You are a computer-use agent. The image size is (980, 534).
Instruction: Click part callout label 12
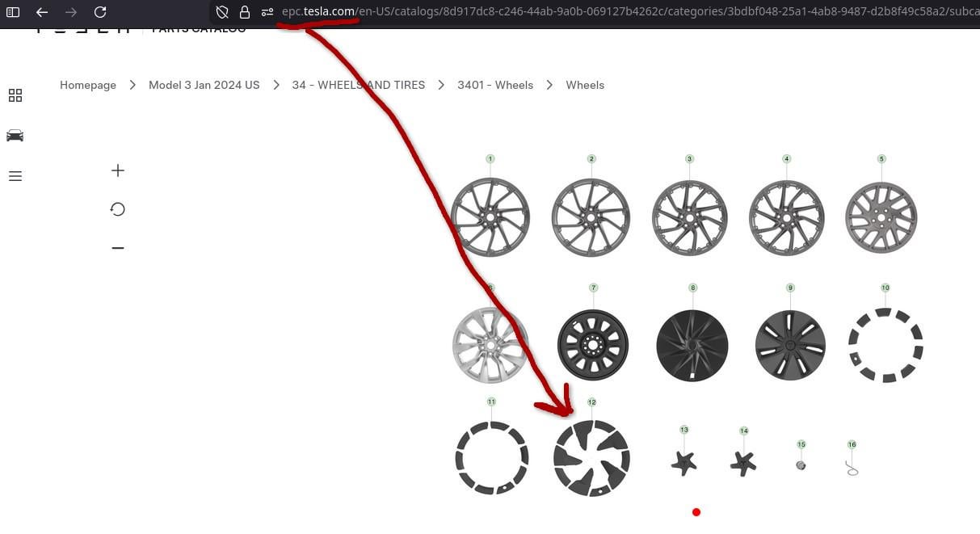click(591, 402)
